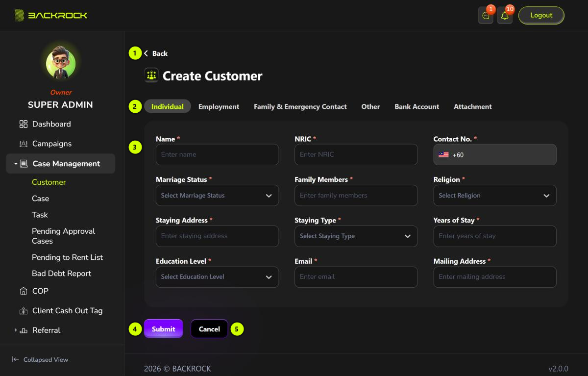Viewport: 588px width, 376px height.
Task: Click the BACKROCK logo
Action: [x=51, y=15]
